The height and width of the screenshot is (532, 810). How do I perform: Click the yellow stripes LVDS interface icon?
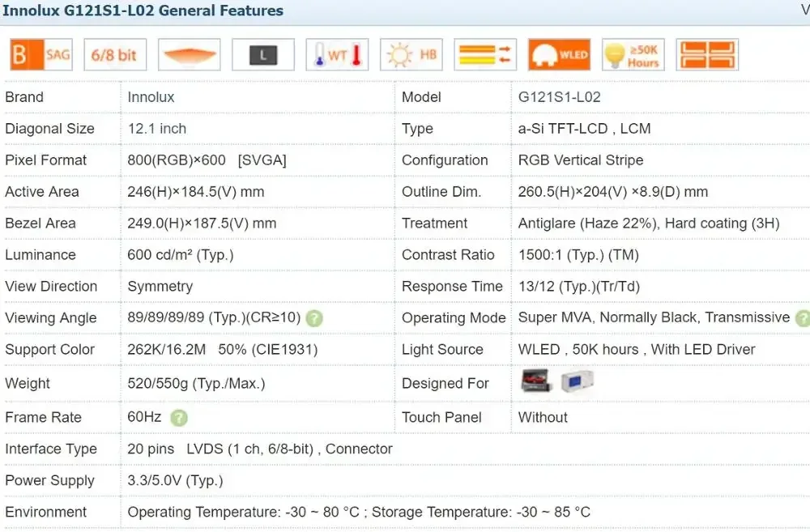point(485,55)
